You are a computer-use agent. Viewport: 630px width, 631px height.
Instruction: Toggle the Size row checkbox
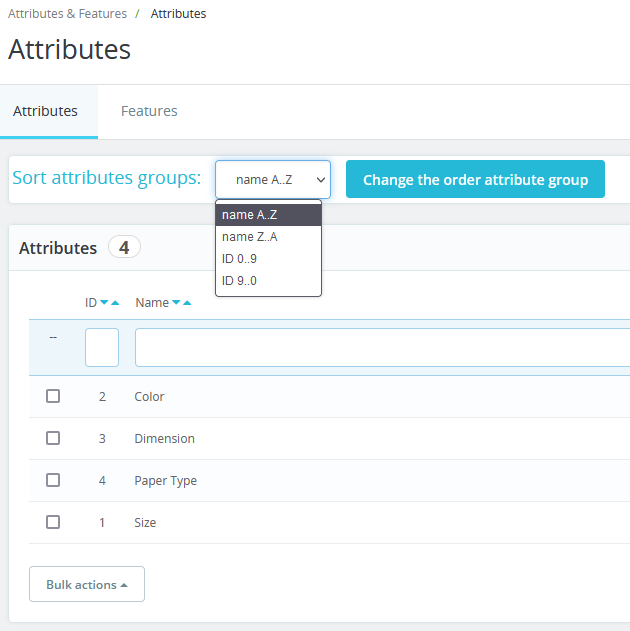point(53,522)
